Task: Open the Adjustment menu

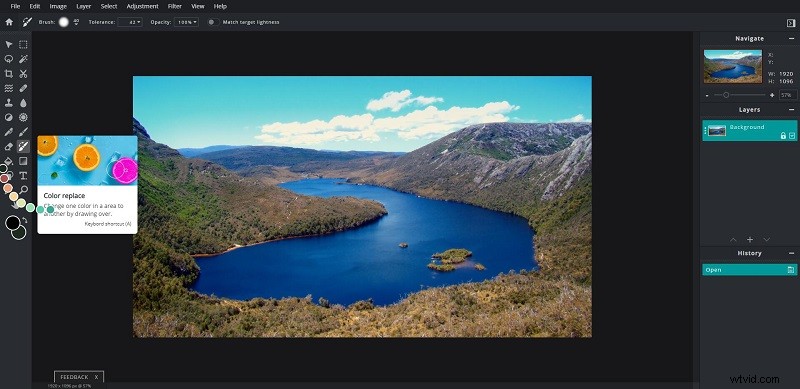Action: point(142,7)
